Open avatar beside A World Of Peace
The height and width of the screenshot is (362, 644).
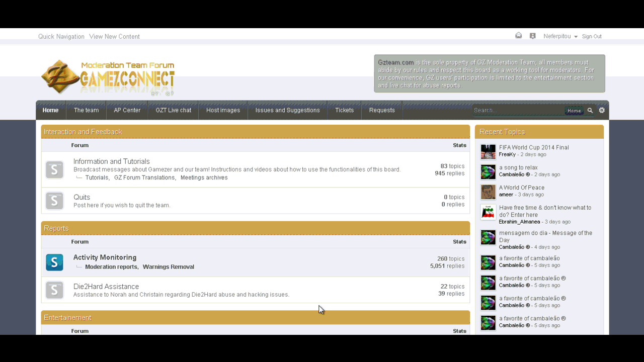(488, 192)
